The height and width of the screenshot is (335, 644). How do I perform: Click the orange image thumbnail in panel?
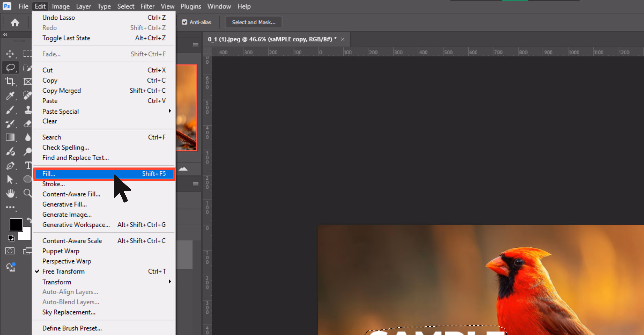187,108
